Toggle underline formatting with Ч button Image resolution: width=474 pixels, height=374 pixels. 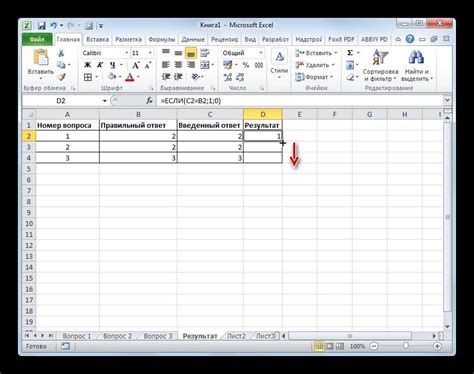(x=113, y=65)
